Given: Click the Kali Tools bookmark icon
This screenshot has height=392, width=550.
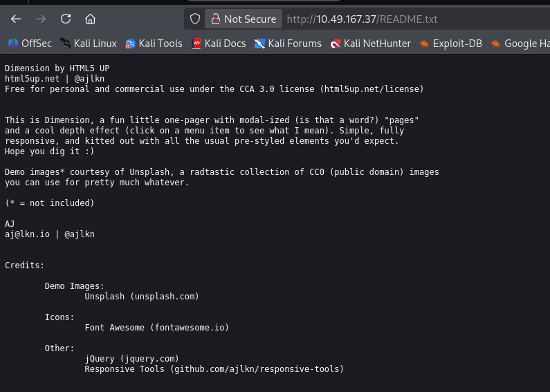Looking at the screenshot, I should (130, 44).
